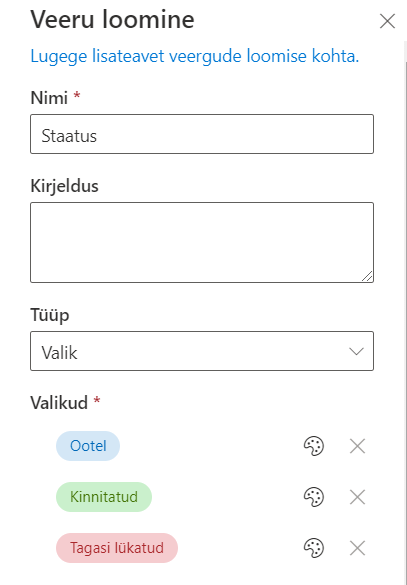Edit the green Kinnitatud choice pill
407x585 pixels.
(x=104, y=497)
